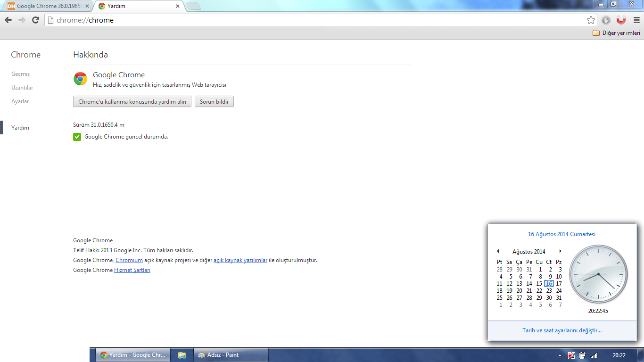Click the browser forward arrow
The height and width of the screenshot is (362, 644).
[22, 20]
